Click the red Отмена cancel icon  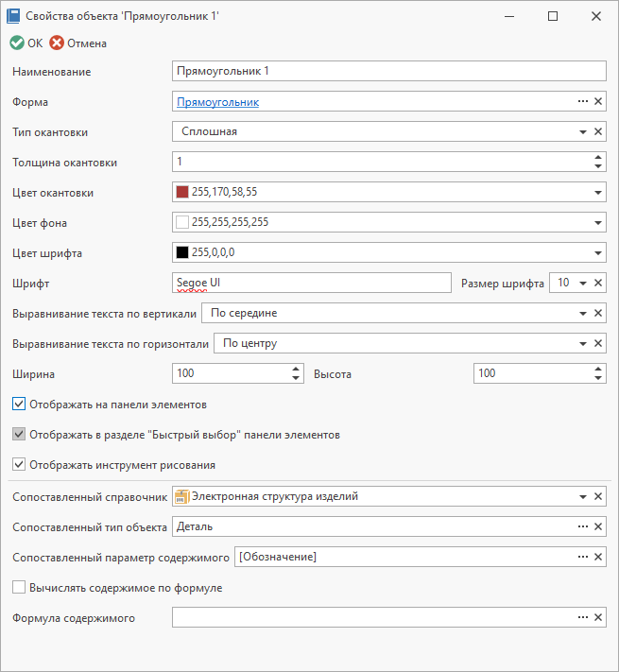point(57,43)
